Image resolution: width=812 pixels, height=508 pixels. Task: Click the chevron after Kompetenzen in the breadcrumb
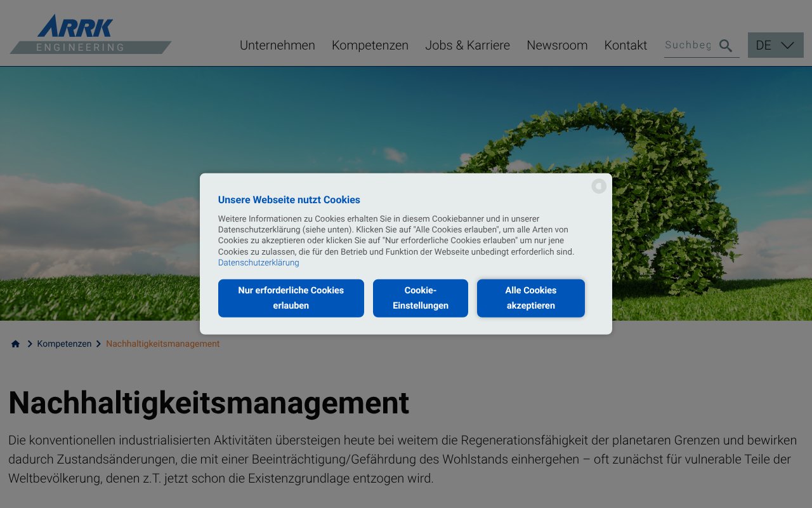(98, 344)
